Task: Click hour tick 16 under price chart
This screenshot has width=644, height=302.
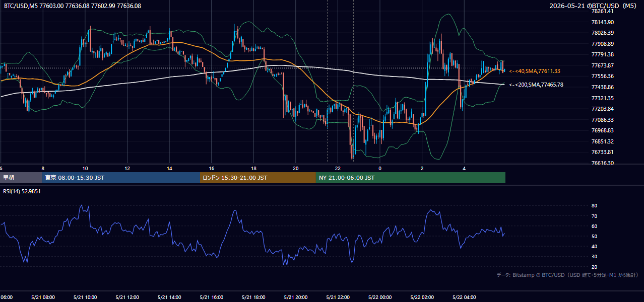Action: (x=211, y=168)
